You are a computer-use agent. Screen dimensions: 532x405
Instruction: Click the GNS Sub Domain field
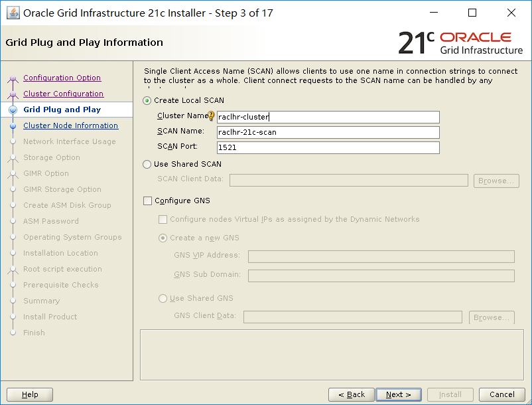click(x=381, y=276)
